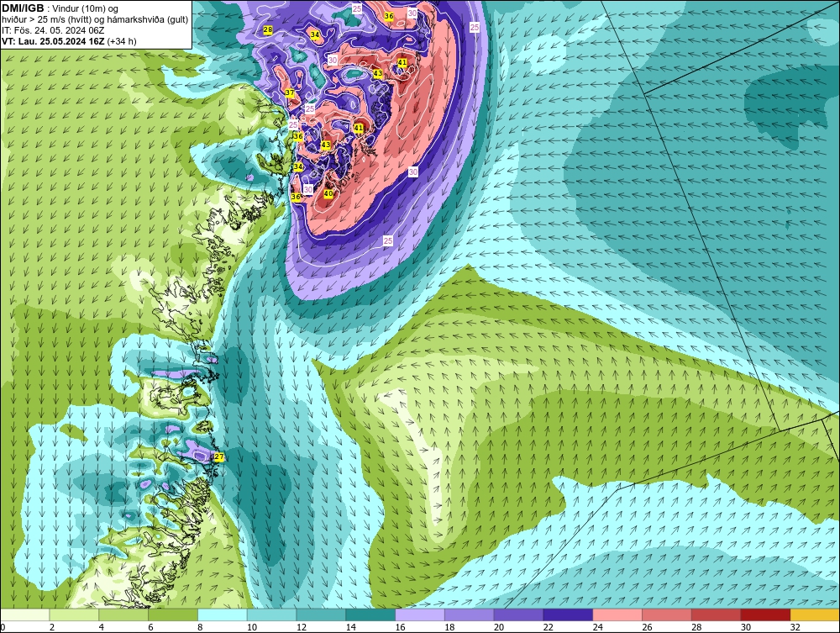This screenshot has height=633, width=840.
Task: Select the 'Vindur (10m) og' header text
Action: (x=85, y=8)
